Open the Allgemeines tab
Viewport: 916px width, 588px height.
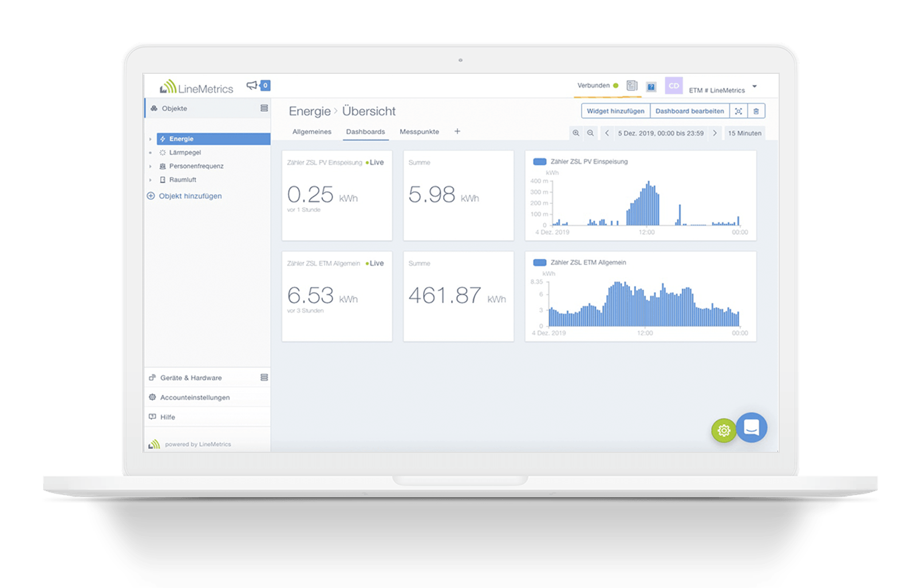311,131
